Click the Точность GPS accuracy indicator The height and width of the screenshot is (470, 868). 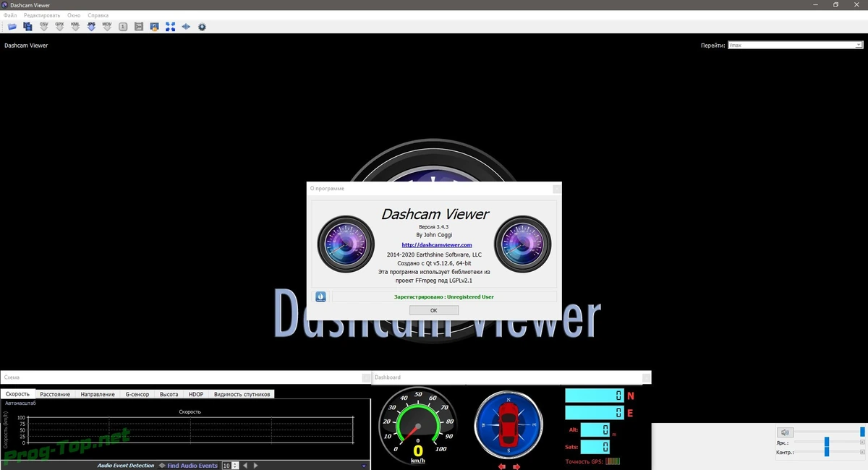613,461
